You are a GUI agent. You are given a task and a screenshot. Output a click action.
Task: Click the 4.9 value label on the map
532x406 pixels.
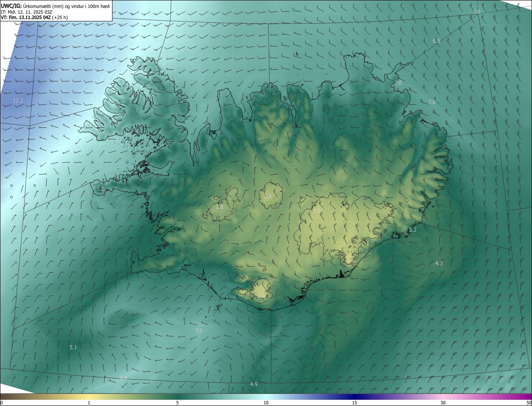click(x=254, y=384)
